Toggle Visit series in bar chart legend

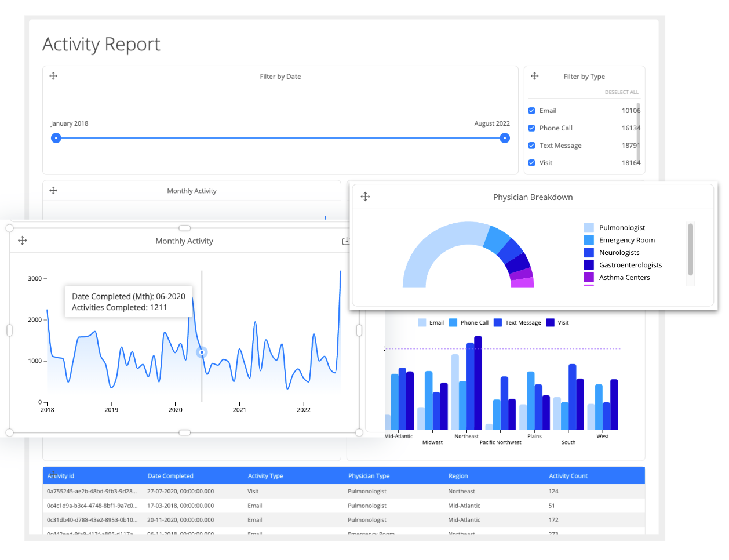pos(557,323)
